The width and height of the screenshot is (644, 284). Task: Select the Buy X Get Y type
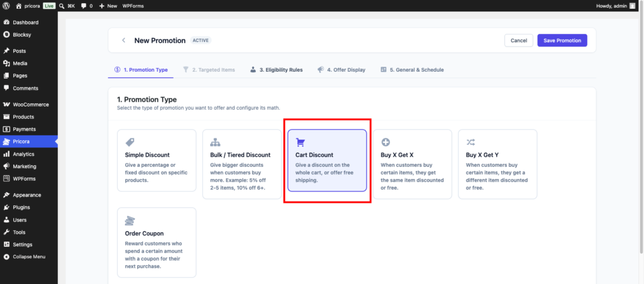coord(497,164)
